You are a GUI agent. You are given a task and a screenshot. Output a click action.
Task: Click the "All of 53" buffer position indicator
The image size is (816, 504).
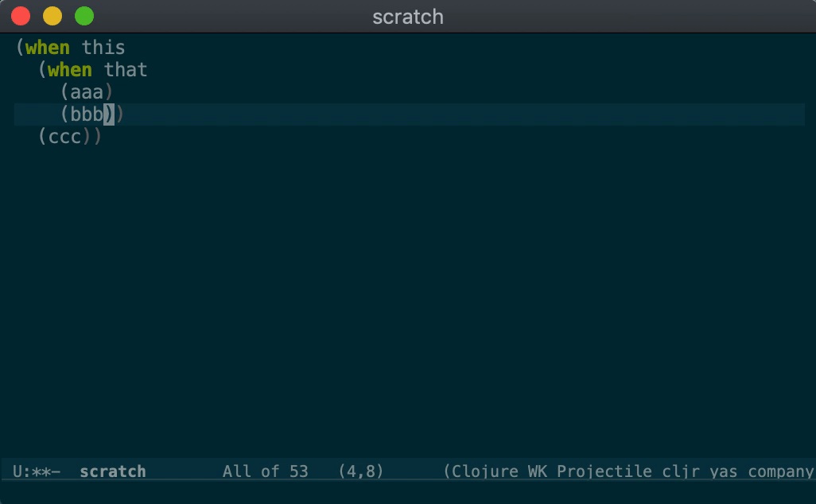(x=265, y=471)
